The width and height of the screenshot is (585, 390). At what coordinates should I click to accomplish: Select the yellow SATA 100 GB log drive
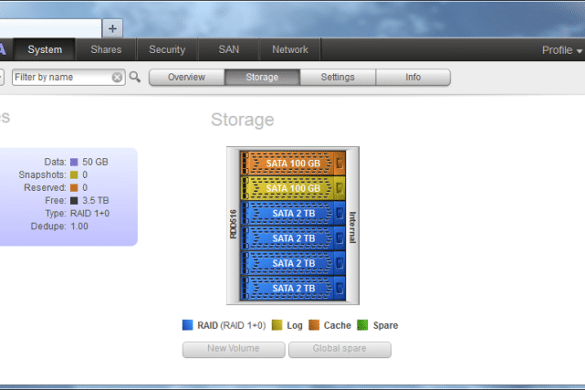(x=293, y=188)
